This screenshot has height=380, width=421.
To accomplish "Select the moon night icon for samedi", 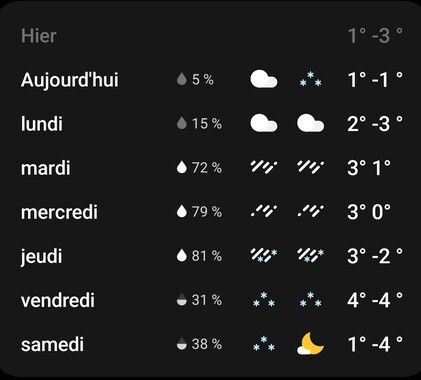I will click(310, 344).
